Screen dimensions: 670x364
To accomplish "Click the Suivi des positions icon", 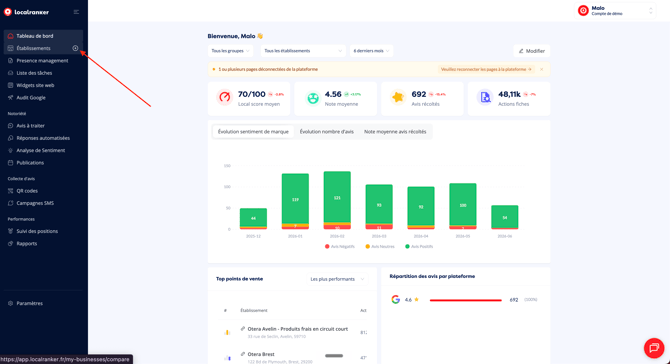I will [x=11, y=231].
